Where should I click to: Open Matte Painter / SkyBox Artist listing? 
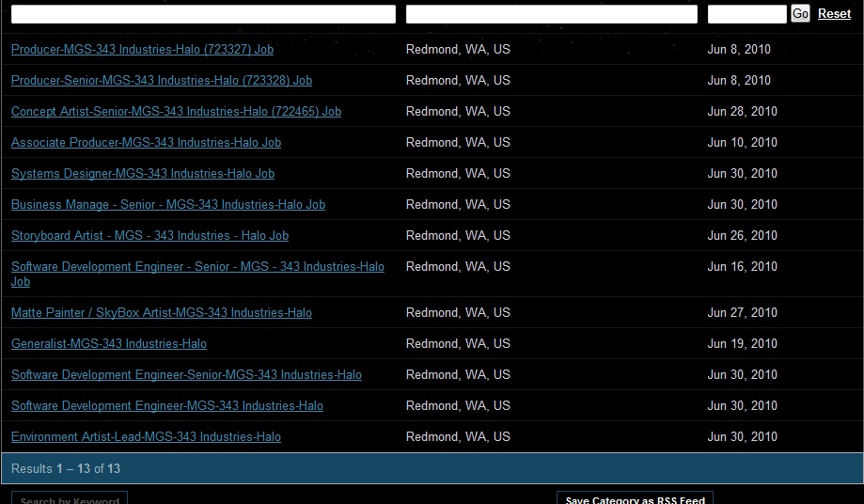pyautogui.click(x=162, y=313)
